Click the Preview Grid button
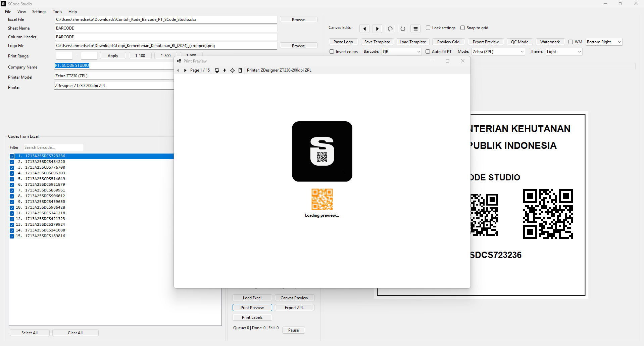This screenshot has height=346, width=644. 448,42
